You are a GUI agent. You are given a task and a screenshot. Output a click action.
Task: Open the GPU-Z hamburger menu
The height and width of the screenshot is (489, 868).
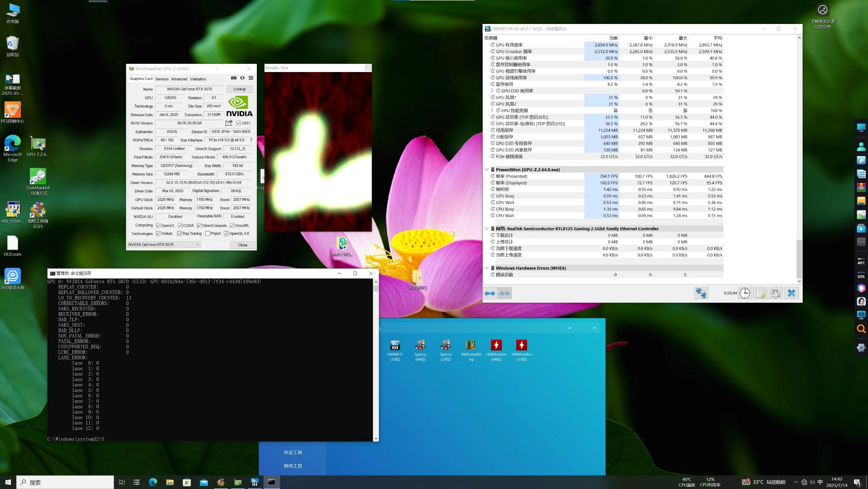click(251, 78)
